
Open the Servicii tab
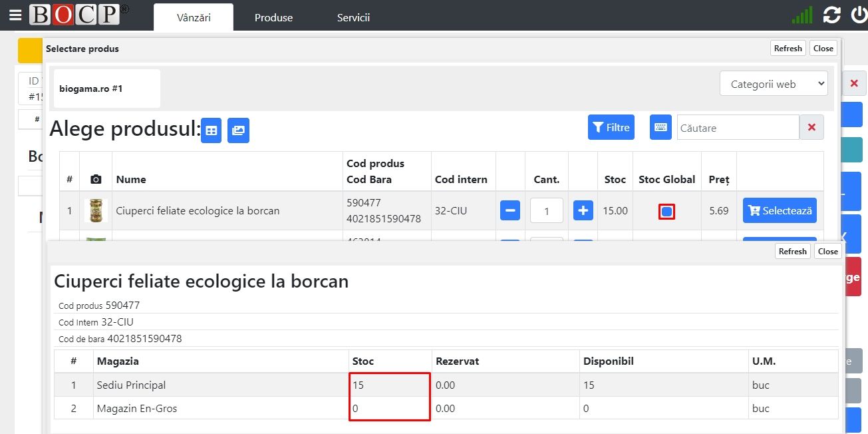tap(353, 18)
